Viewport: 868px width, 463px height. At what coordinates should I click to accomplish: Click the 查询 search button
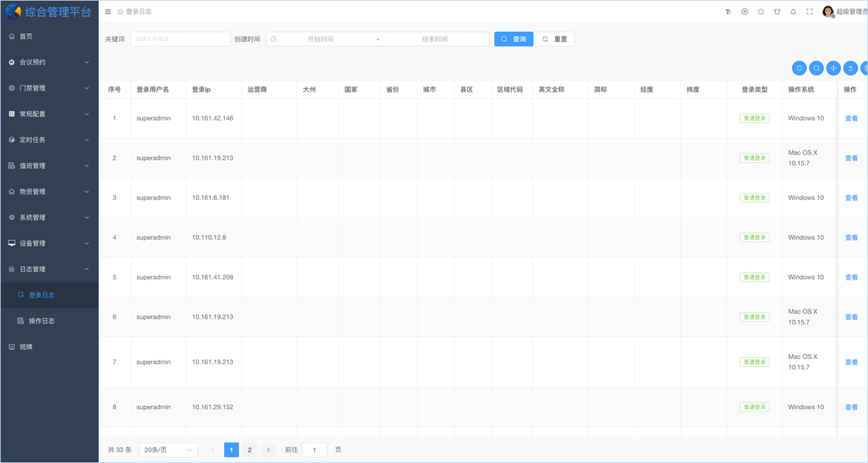click(513, 39)
